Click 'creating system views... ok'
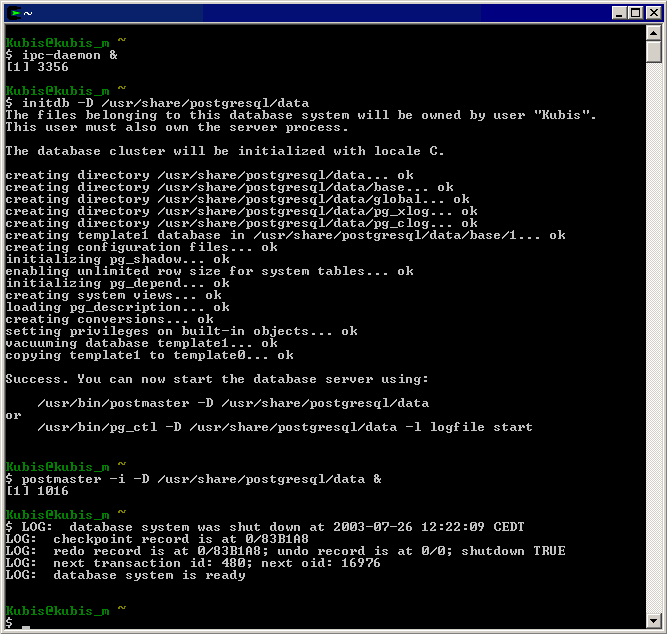 [x=114, y=295]
